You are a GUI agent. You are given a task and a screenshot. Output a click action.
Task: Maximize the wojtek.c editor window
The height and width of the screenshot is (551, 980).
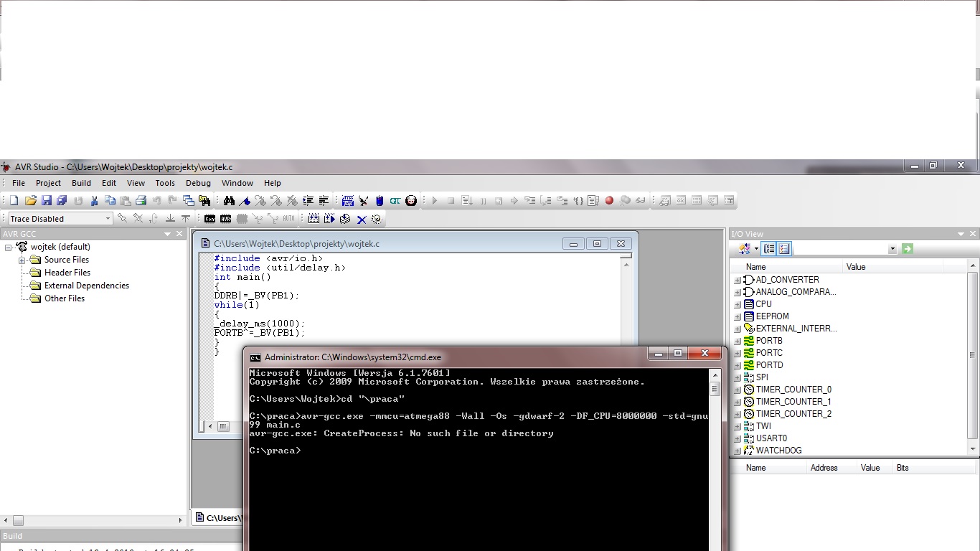pyautogui.click(x=597, y=244)
